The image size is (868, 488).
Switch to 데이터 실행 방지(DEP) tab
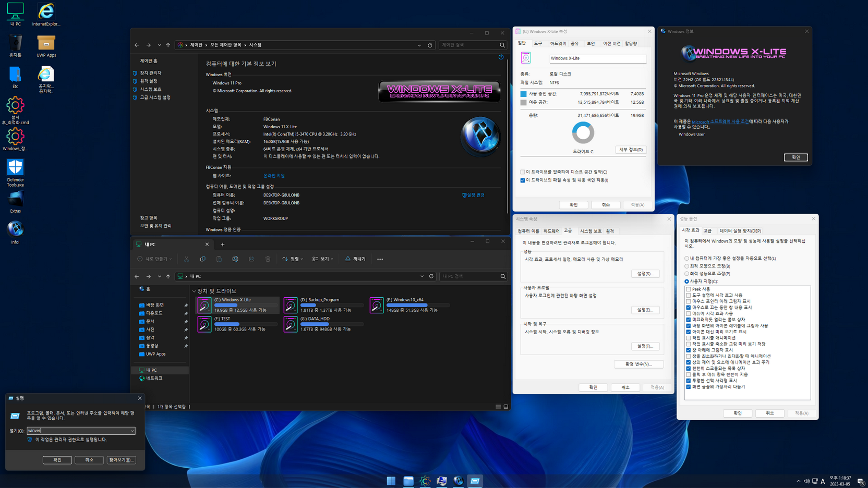coord(740,231)
